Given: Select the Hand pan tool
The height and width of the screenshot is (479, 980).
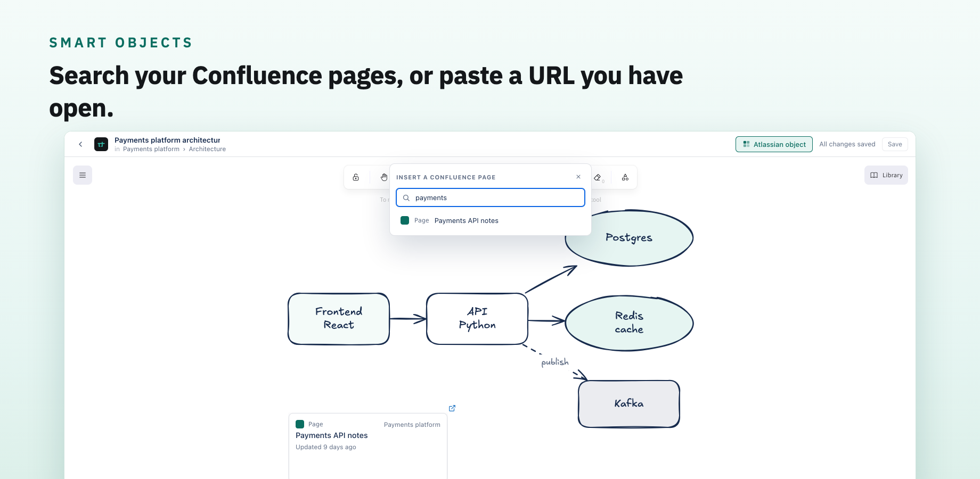Looking at the screenshot, I should pyautogui.click(x=383, y=177).
